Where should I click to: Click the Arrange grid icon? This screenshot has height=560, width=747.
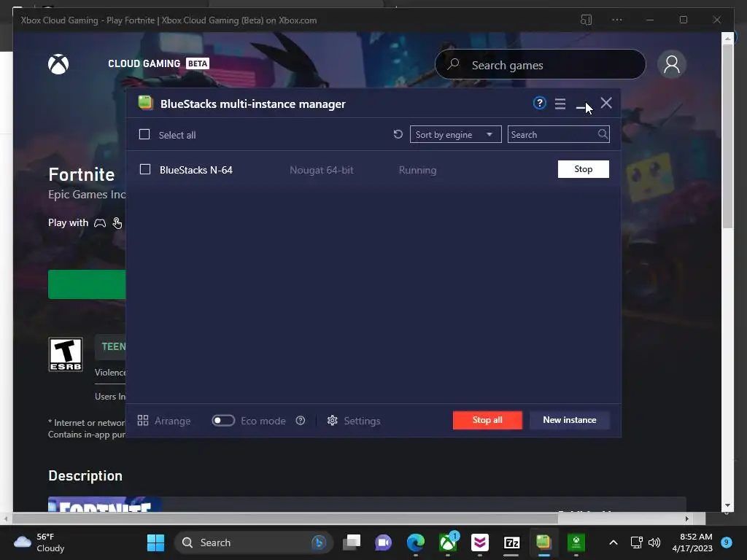[143, 421]
